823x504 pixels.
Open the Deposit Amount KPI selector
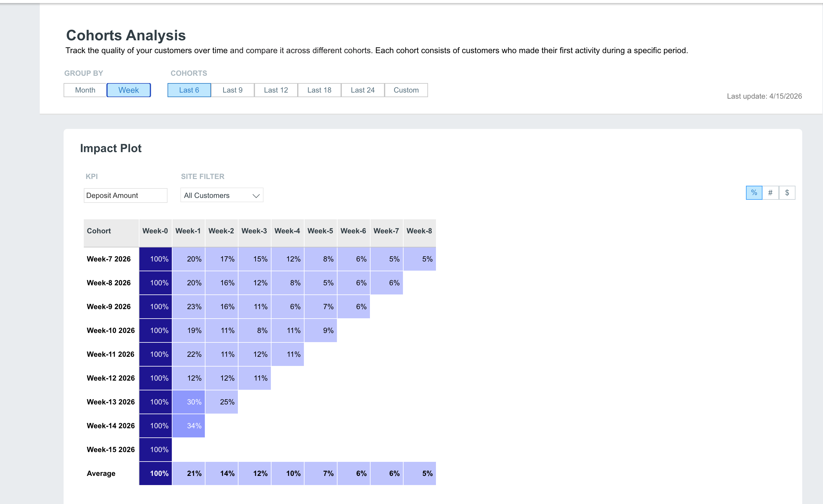tap(126, 195)
